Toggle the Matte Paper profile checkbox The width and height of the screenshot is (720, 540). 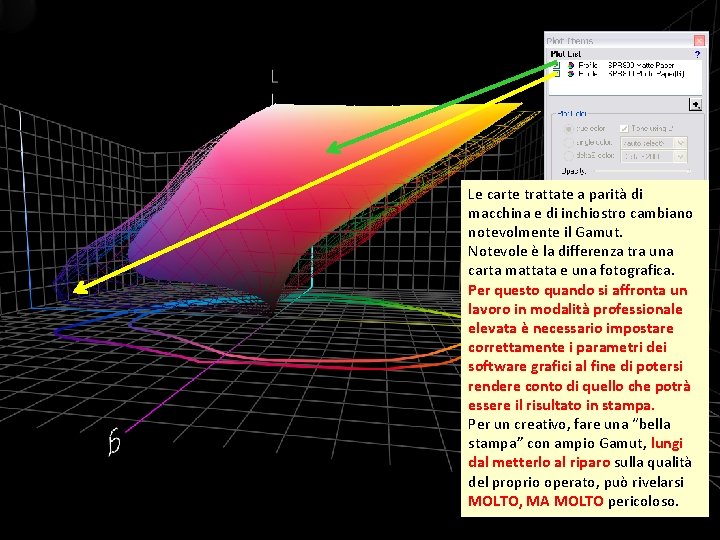click(x=557, y=65)
